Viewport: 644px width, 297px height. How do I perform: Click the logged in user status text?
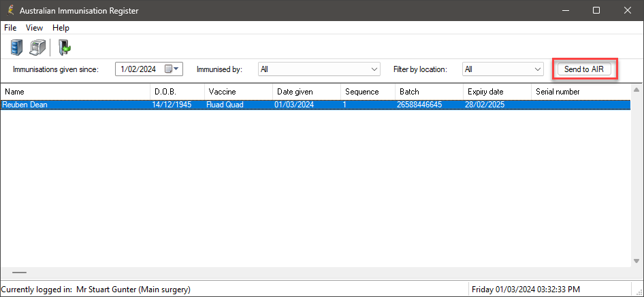pos(96,290)
